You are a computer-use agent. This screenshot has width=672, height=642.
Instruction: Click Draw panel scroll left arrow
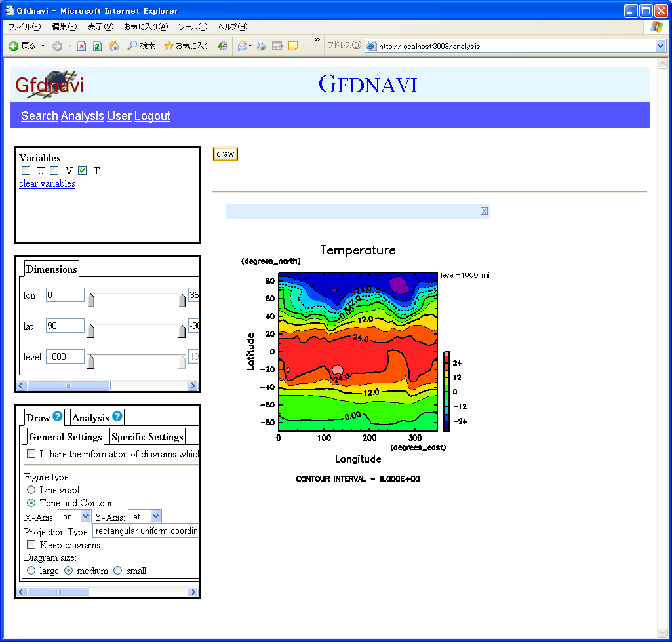pos(21,592)
